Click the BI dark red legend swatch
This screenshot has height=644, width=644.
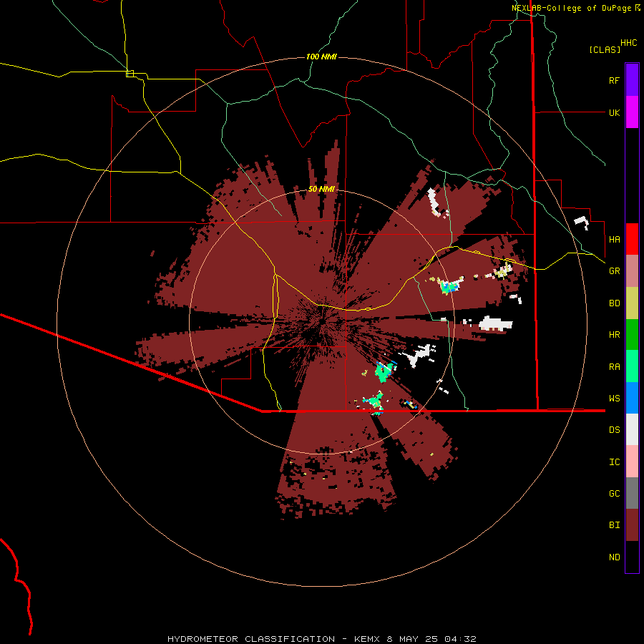[632, 525]
